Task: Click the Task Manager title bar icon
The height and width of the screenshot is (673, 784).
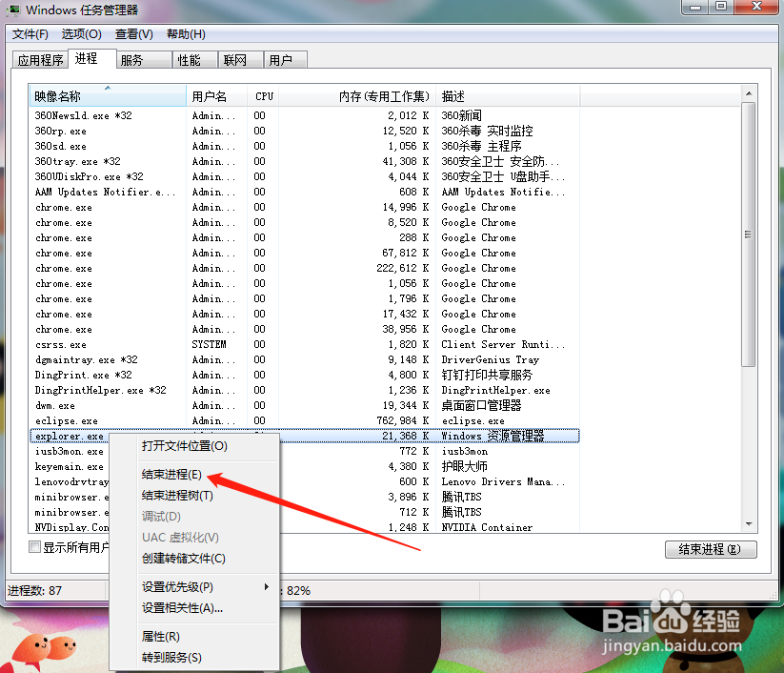Action: tap(13, 10)
